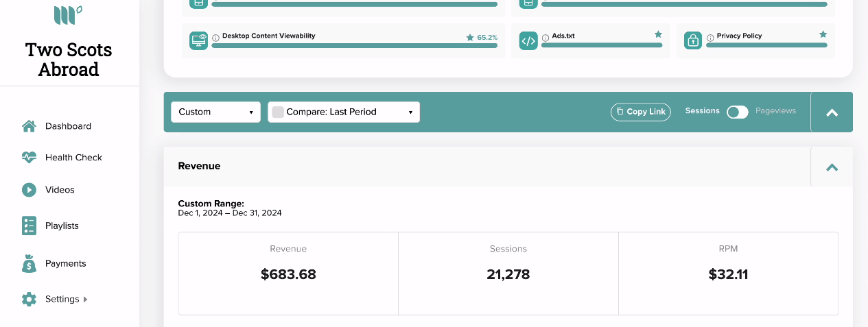Screen dimensions: 868x327
Task: Click the Desktop Content Viewability monitor icon
Action: [x=199, y=40]
